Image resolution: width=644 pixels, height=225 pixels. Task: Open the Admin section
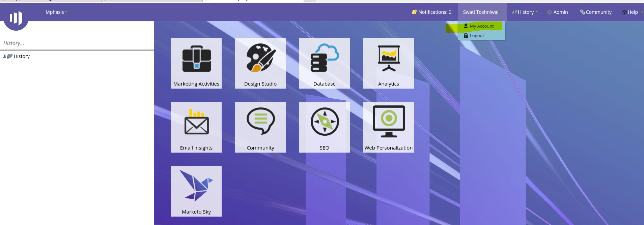(x=558, y=12)
